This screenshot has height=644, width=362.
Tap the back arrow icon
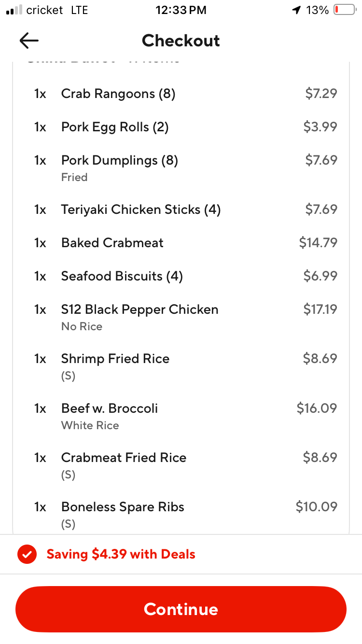29,41
